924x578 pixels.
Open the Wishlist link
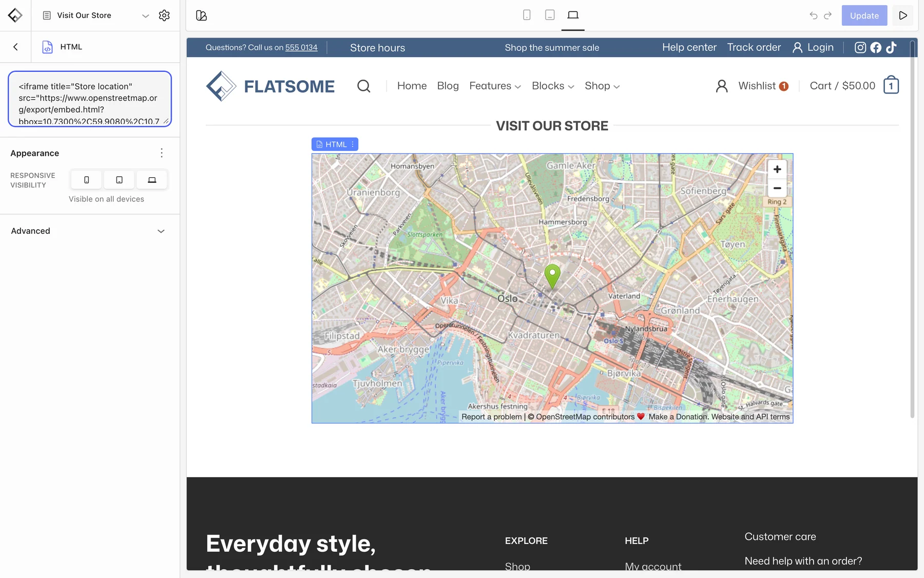[763, 86]
